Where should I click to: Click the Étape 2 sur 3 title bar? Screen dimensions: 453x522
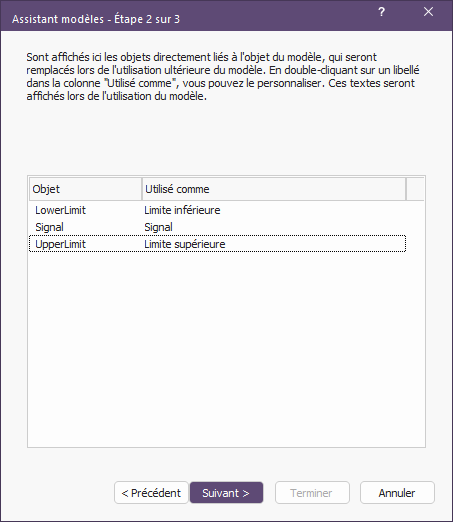coord(96,19)
